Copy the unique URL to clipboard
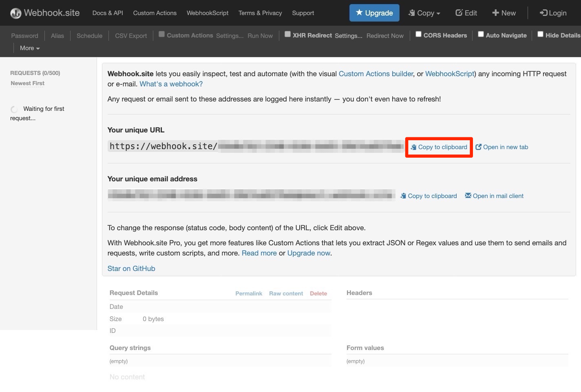581x392 pixels. click(439, 147)
